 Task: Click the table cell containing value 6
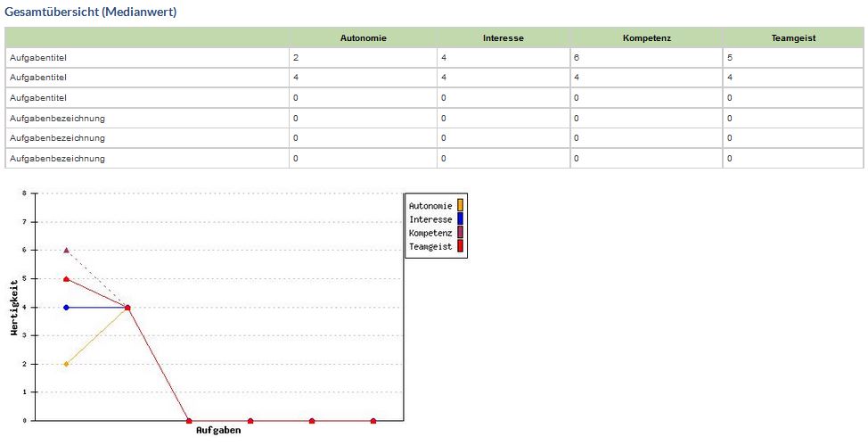645,57
